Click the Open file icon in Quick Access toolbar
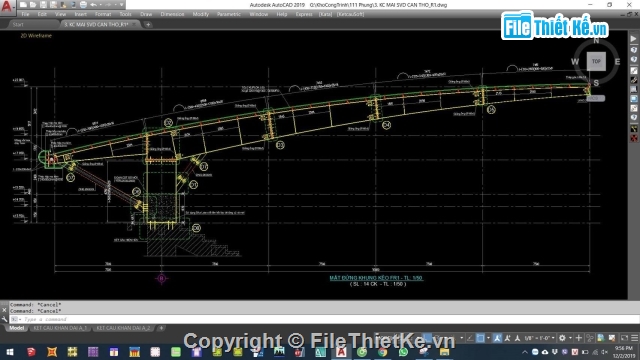This screenshot has height=360, width=640. click(33, 4)
